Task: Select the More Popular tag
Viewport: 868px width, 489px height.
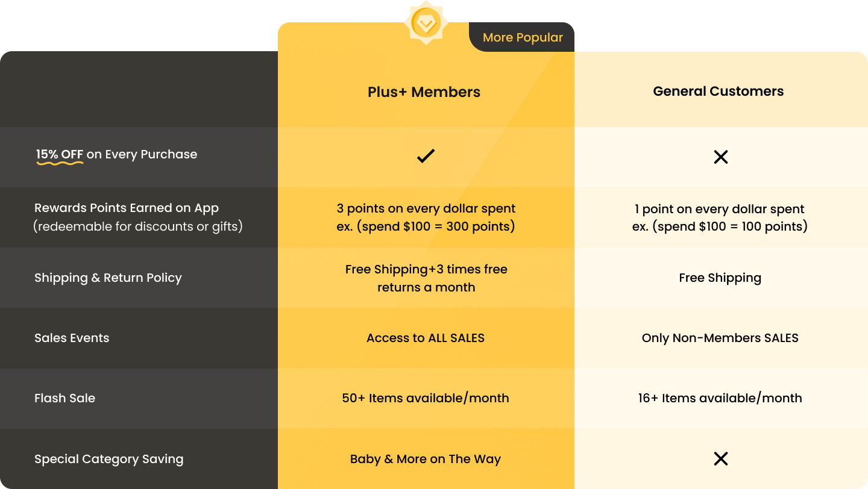Action: (523, 37)
